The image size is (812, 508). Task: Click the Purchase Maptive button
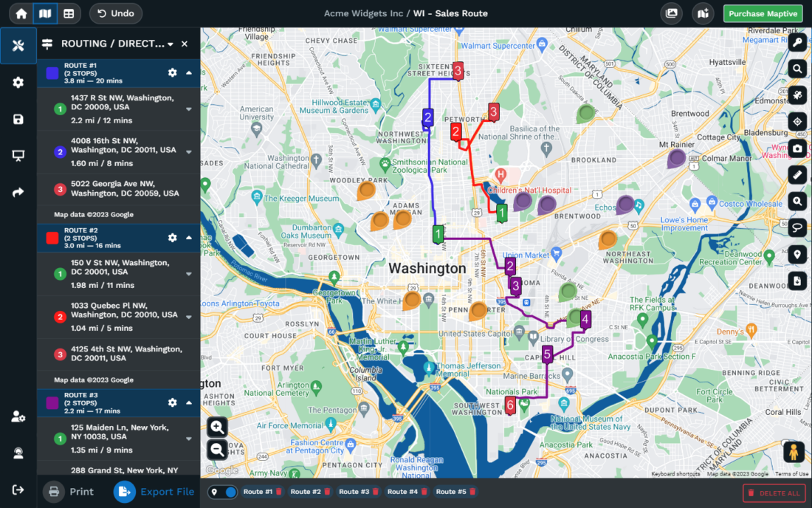point(763,13)
